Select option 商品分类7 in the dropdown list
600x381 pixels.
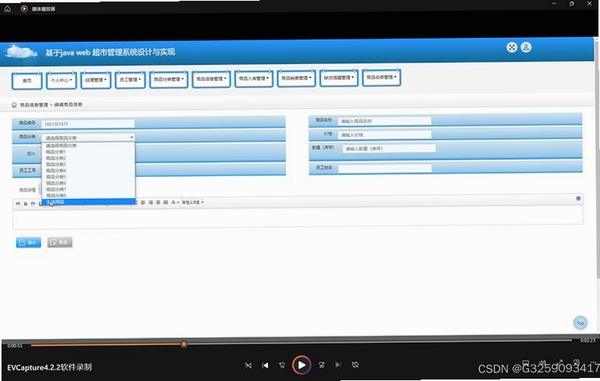(x=88, y=189)
